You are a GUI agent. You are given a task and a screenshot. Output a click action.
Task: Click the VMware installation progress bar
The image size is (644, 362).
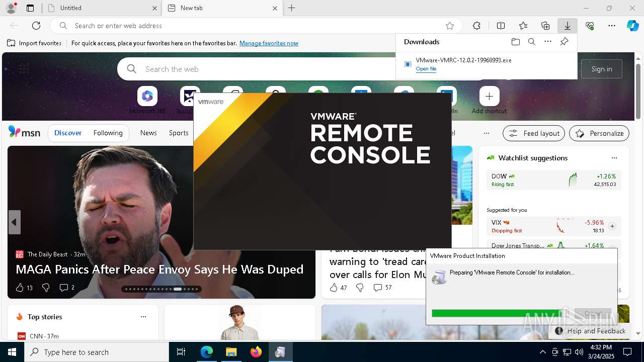501,313
